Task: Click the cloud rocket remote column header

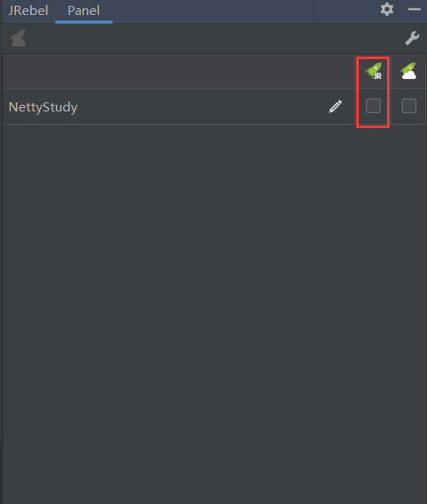Action: (409, 71)
